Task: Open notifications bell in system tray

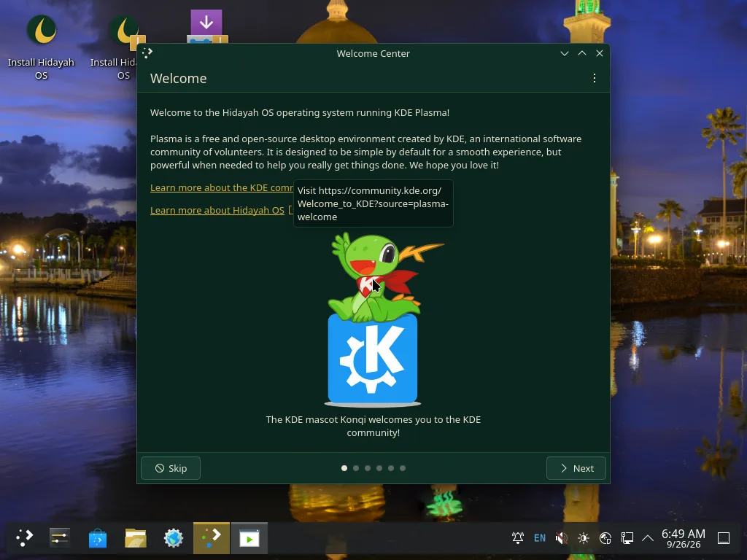Action: coord(518,538)
